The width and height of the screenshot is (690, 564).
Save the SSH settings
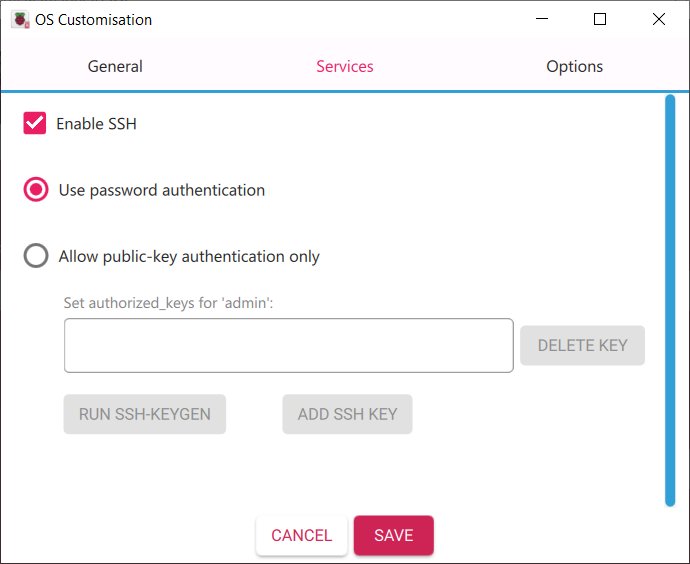(x=393, y=536)
